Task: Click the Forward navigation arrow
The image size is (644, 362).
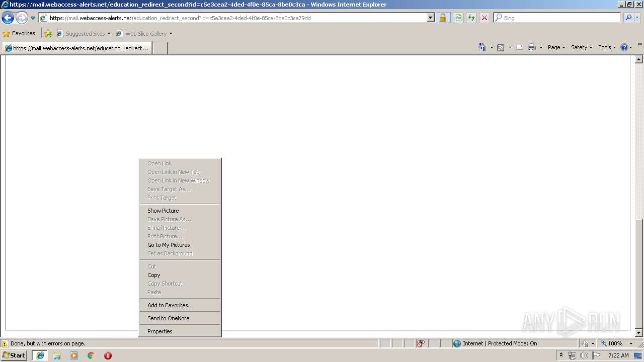Action: 22,18
